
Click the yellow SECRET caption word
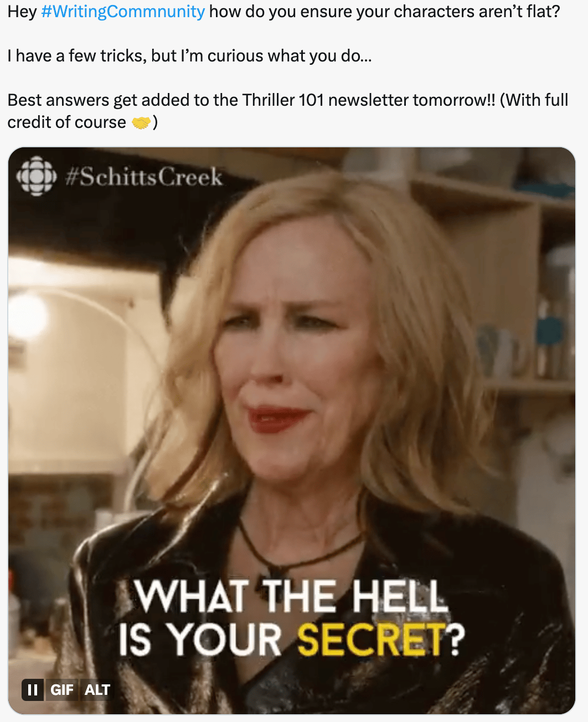[x=371, y=640]
